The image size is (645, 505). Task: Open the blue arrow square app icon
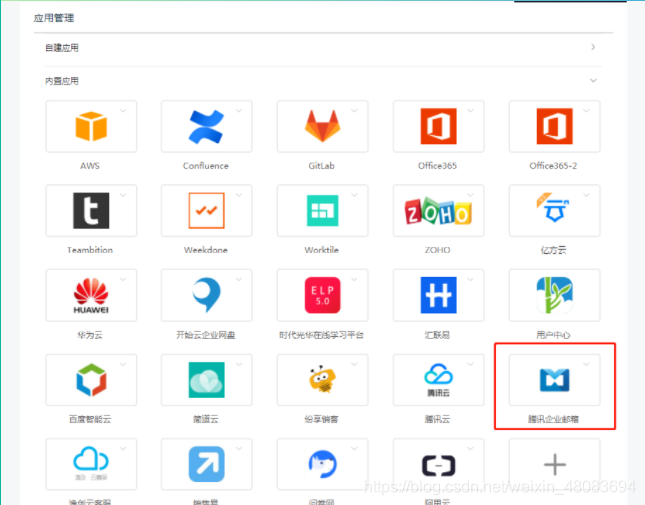[206, 464]
